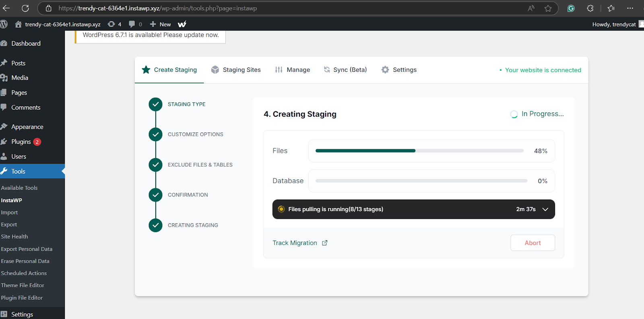The image size is (644, 319).
Task: Click the browser address bar URL
Action: [x=157, y=8]
